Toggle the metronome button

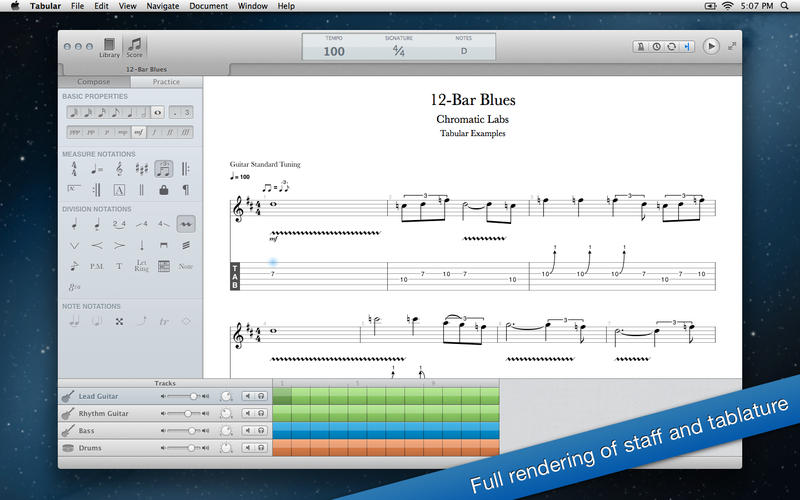(640, 46)
